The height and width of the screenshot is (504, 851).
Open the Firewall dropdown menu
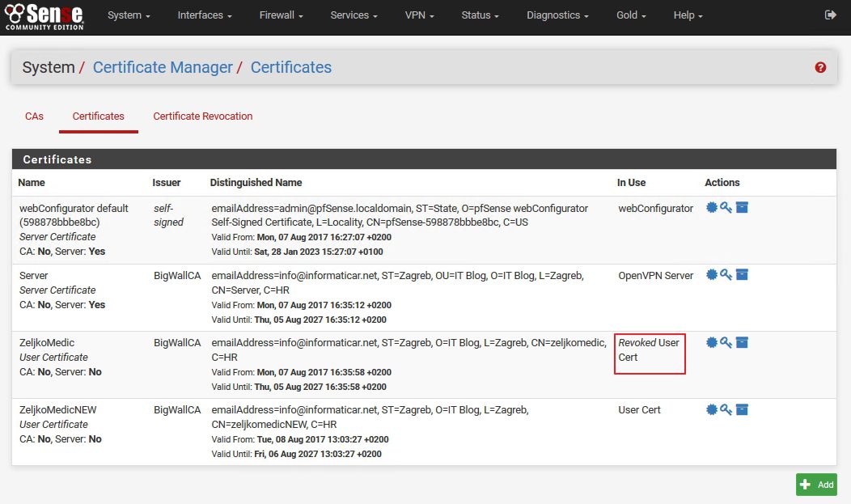(x=281, y=15)
